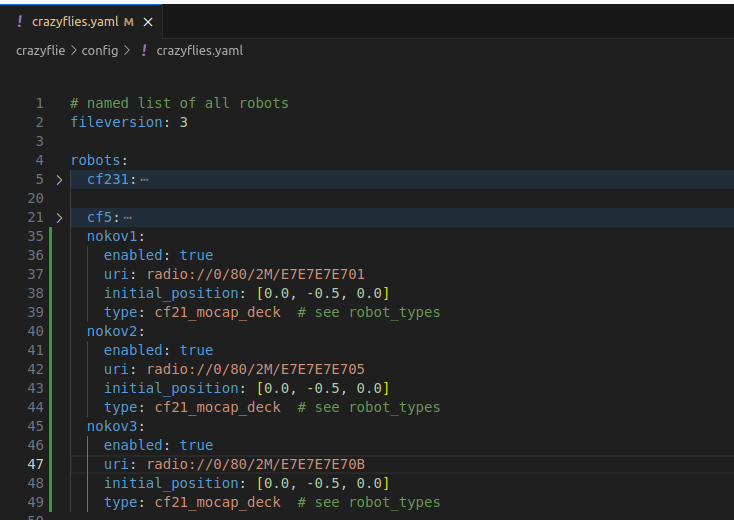This screenshot has height=520, width=734.
Task: Click line number 47 in gutter
Action: (x=36, y=464)
